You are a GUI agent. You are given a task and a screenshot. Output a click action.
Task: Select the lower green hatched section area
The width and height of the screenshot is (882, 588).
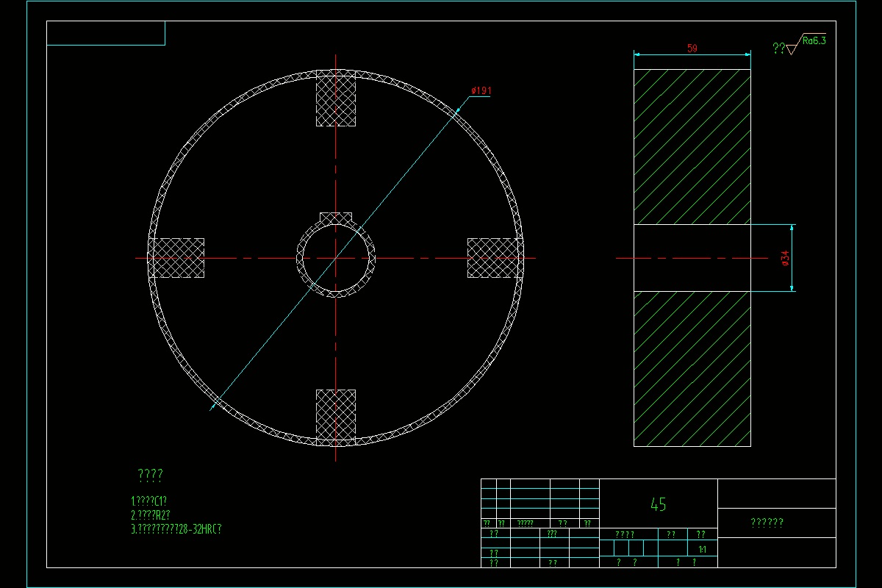coord(692,368)
